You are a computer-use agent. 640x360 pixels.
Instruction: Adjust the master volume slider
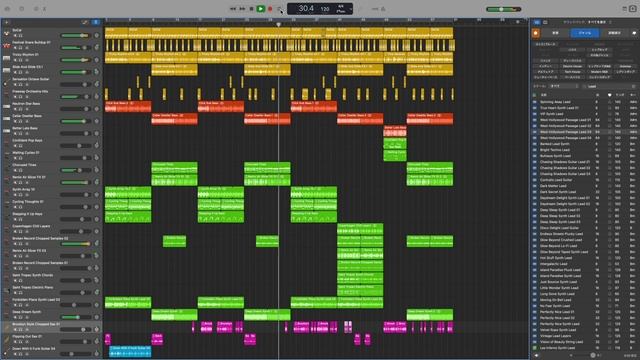(504, 9)
